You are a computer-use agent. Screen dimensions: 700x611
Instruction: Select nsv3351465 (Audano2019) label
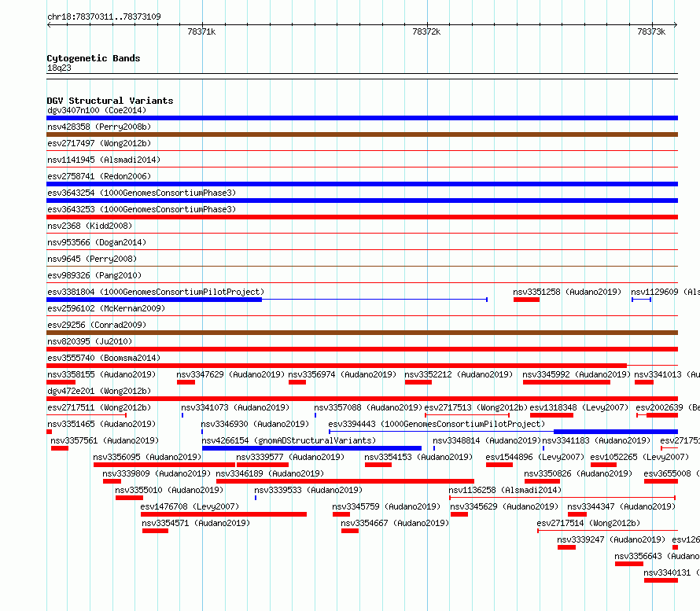101,424
